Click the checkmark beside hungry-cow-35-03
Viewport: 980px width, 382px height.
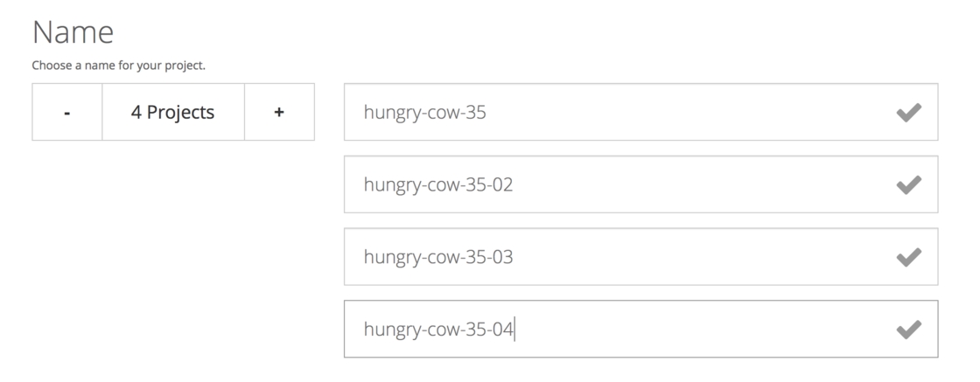click(909, 257)
